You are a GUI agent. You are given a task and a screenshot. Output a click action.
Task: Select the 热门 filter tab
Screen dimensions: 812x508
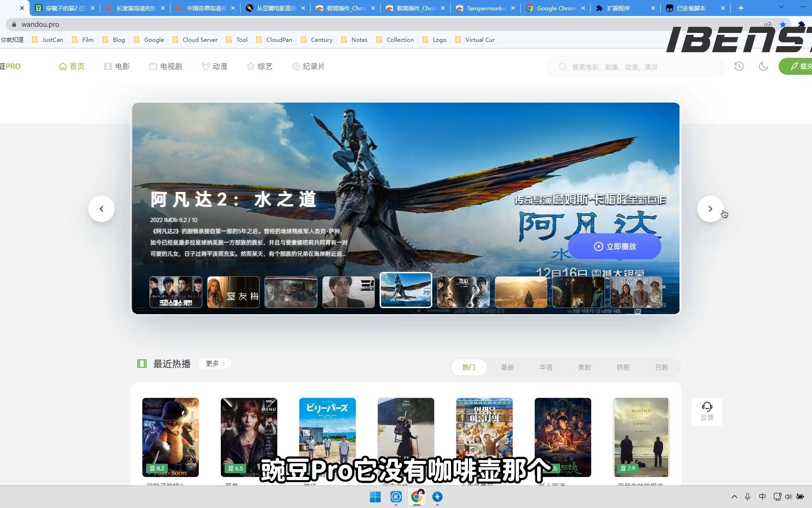point(468,367)
